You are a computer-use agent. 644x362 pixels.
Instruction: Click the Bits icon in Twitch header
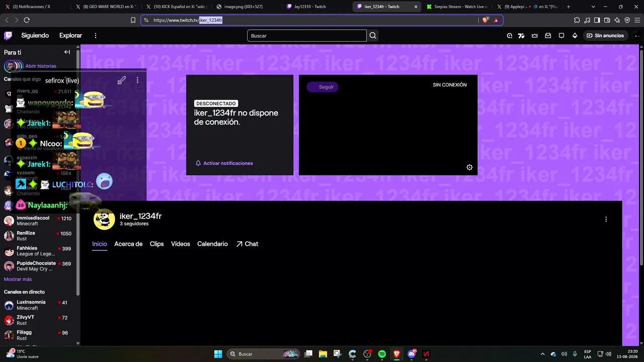pyautogui.click(x=575, y=36)
